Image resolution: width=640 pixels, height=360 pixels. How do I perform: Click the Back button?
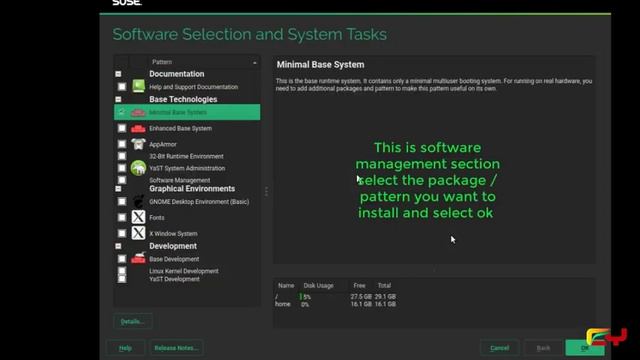pyautogui.click(x=543, y=348)
